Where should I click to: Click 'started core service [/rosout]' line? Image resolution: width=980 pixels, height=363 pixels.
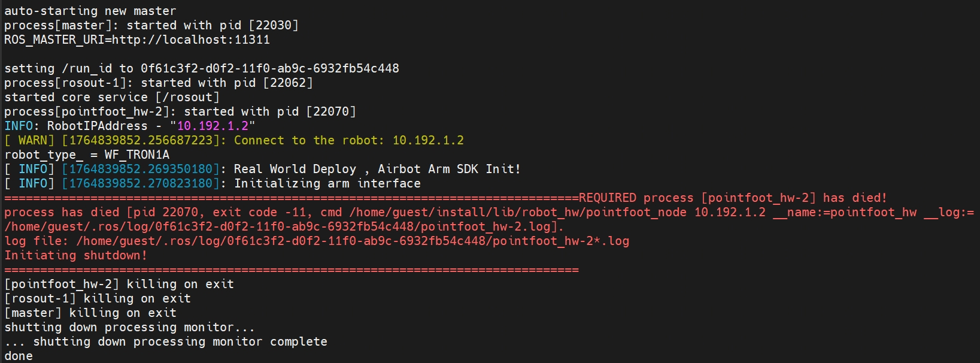coord(112,97)
